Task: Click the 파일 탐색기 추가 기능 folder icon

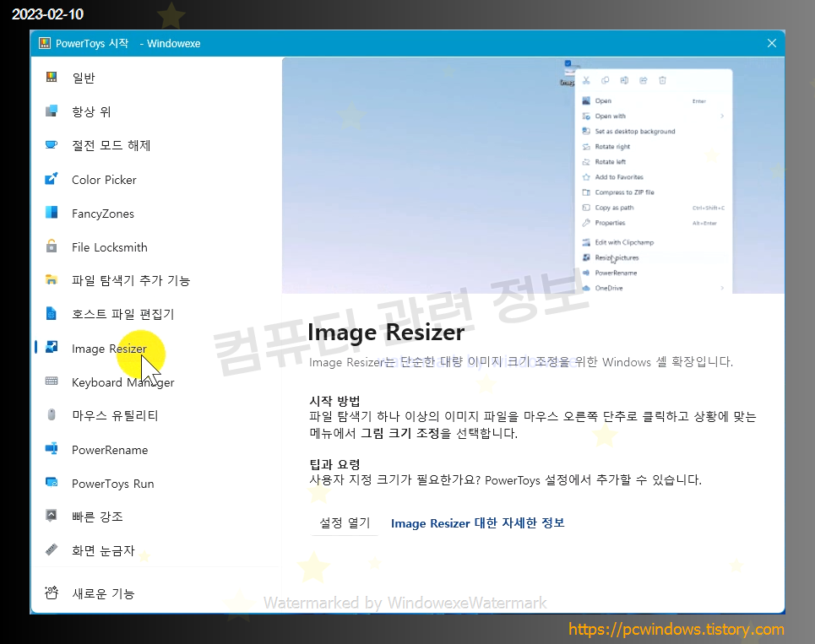Action: (x=51, y=279)
